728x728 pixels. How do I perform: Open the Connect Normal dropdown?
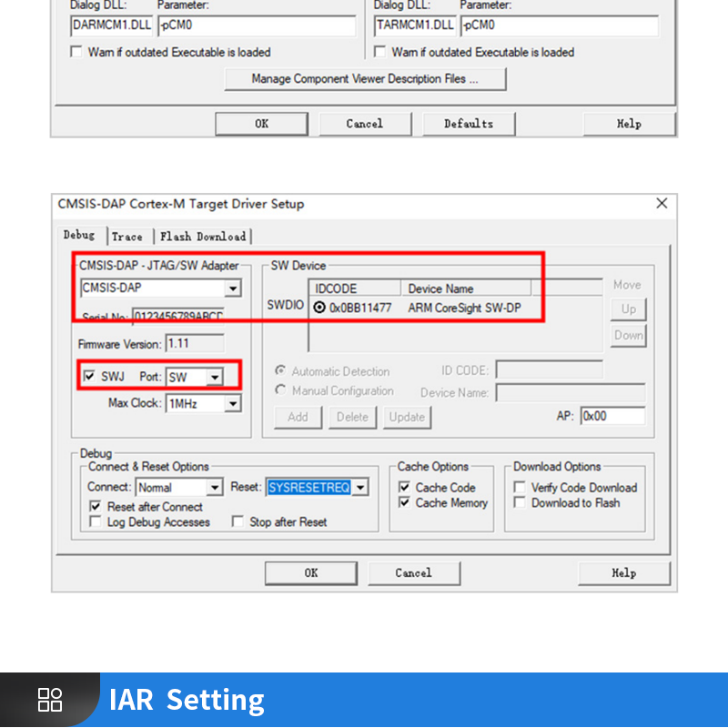214,488
